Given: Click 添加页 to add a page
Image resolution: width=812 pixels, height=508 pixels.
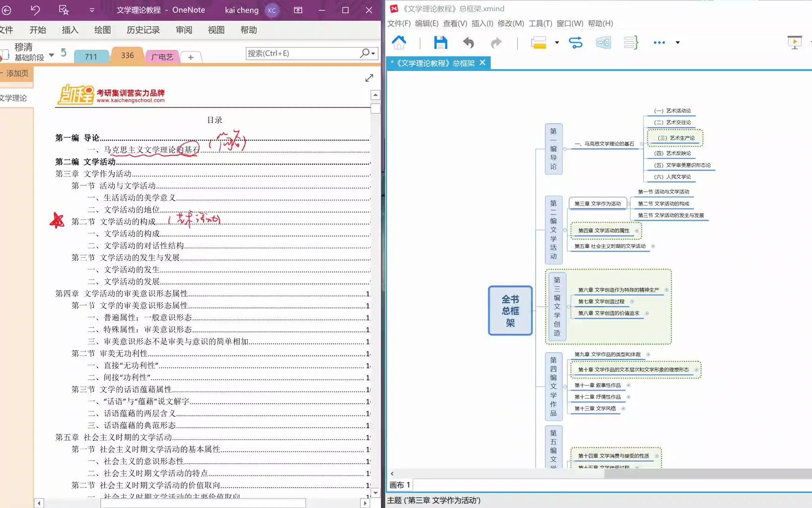Looking at the screenshot, I should click(16, 73).
